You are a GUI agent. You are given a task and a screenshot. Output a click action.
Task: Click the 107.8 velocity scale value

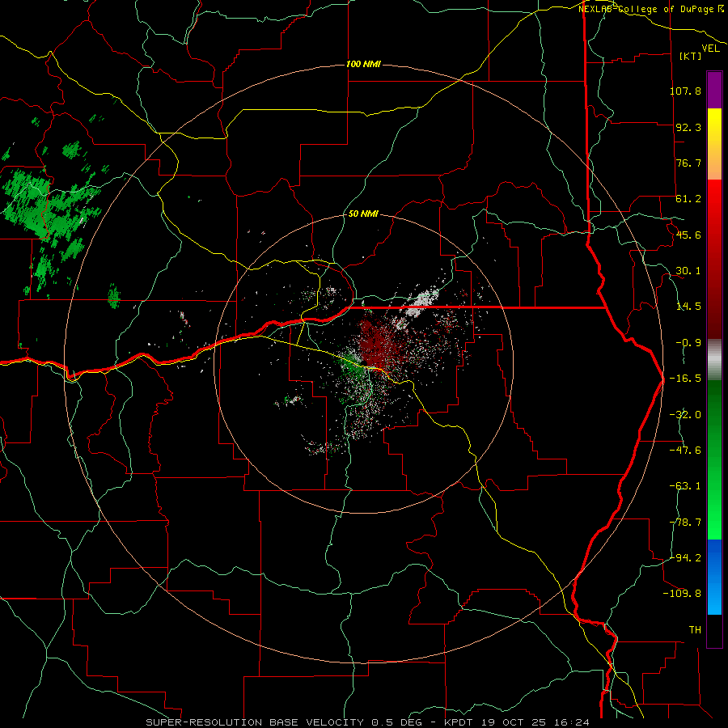[685, 91]
